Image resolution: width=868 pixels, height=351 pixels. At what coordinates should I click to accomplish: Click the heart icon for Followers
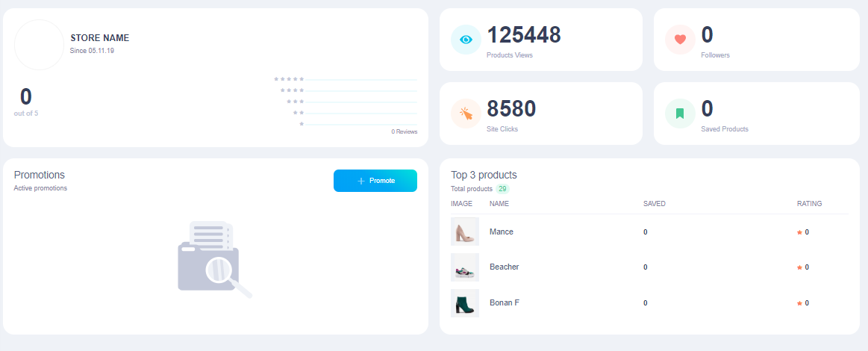(x=680, y=40)
